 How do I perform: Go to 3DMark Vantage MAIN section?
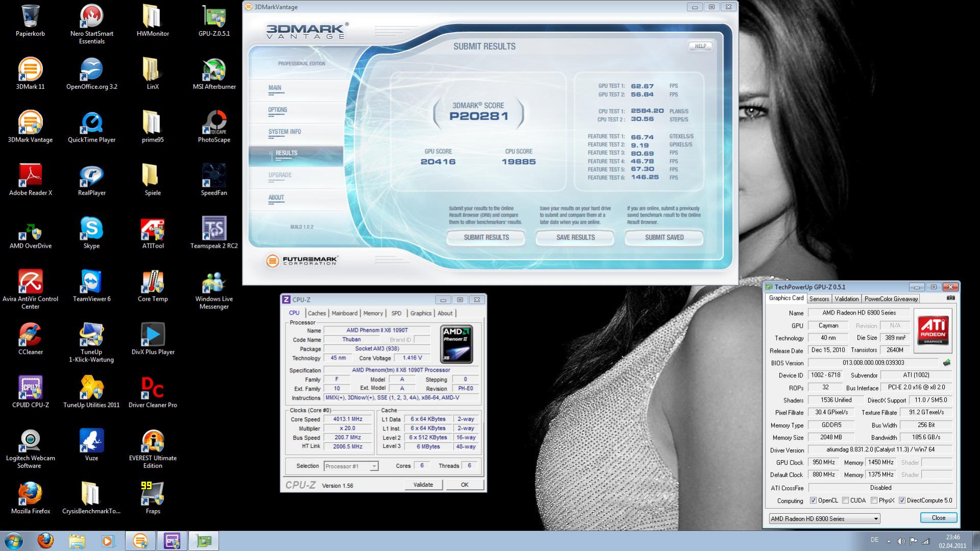[x=275, y=88]
